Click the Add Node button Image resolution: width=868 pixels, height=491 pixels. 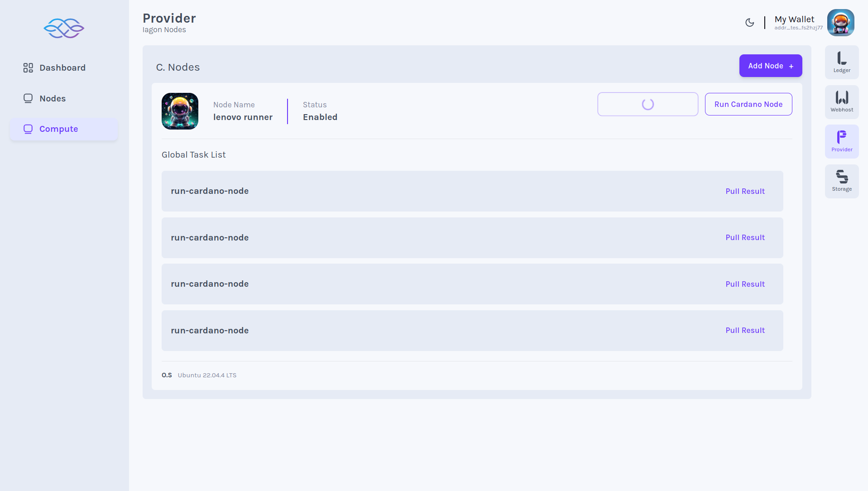click(x=771, y=66)
